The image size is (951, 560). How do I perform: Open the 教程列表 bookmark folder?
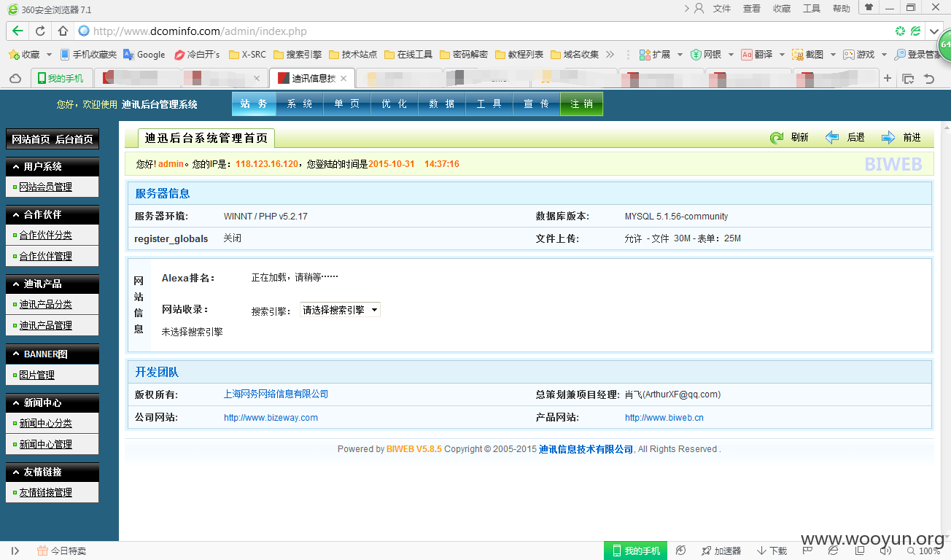(519, 55)
